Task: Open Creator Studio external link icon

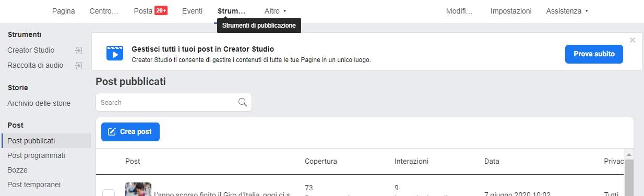Action: coord(79,51)
